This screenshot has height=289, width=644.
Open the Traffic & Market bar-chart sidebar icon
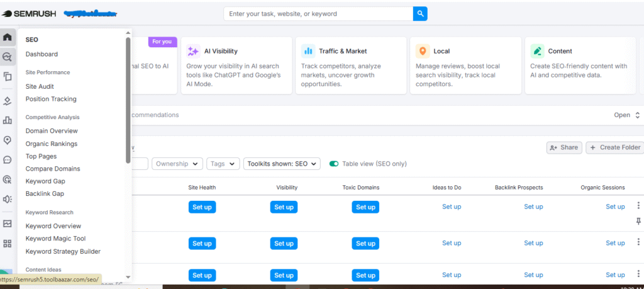coord(7,120)
